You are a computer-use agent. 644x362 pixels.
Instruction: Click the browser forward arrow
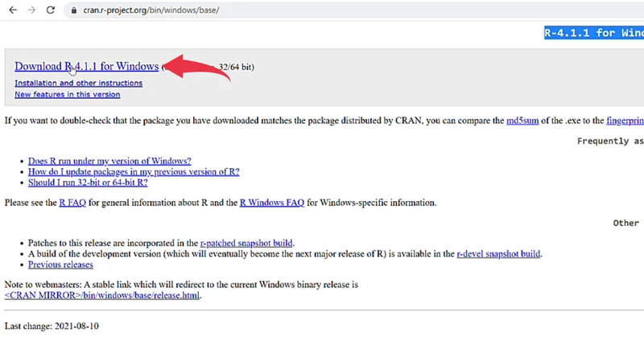click(x=31, y=10)
